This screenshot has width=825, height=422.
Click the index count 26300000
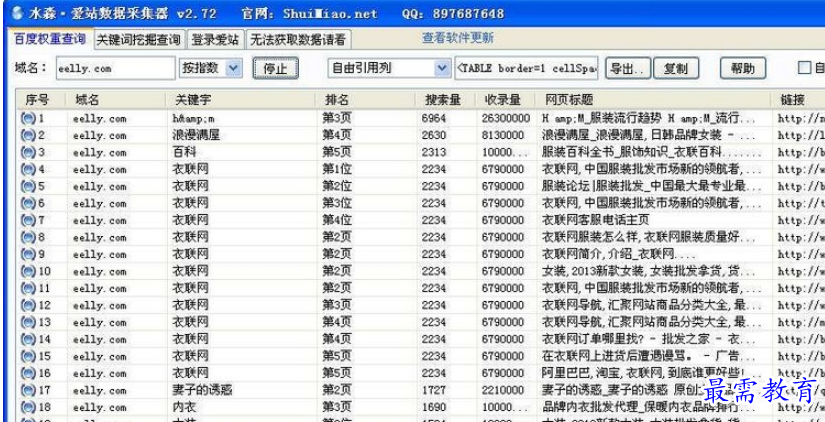[506, 118]
